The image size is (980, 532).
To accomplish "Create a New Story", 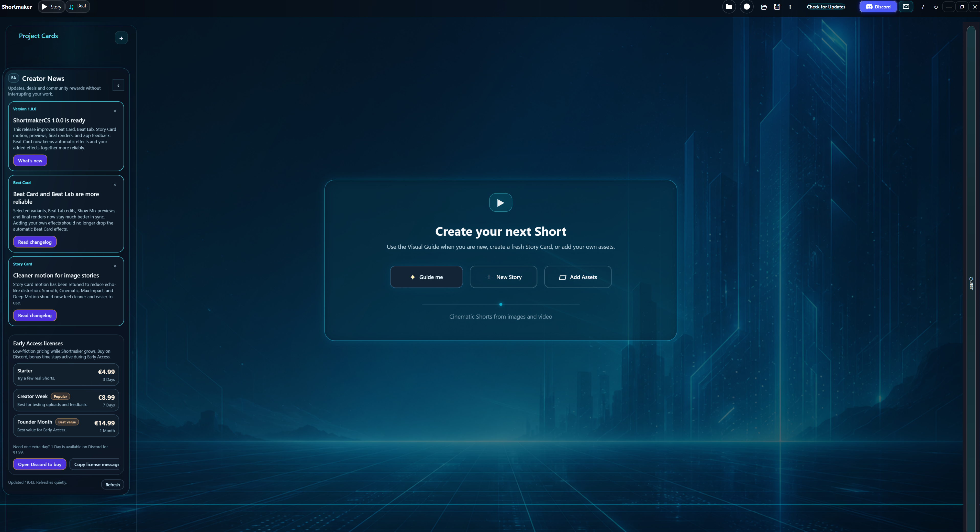I will pos(503,277).
